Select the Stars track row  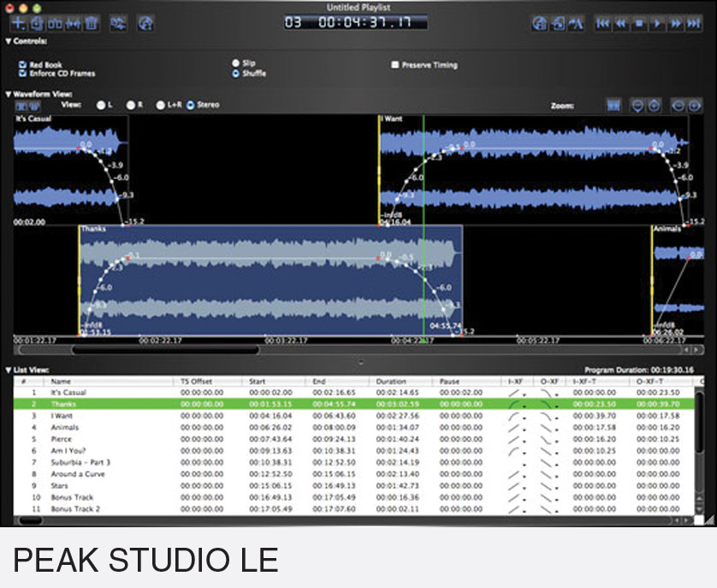(354, 486)
